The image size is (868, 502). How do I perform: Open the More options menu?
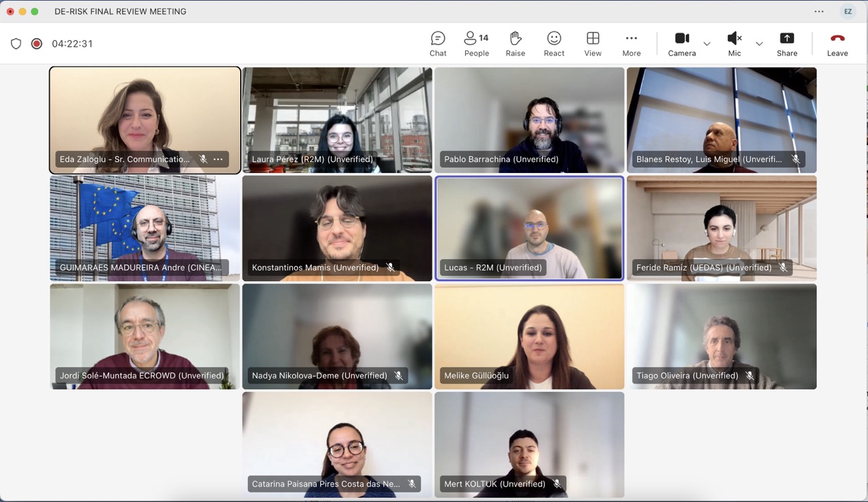(631, 44)
